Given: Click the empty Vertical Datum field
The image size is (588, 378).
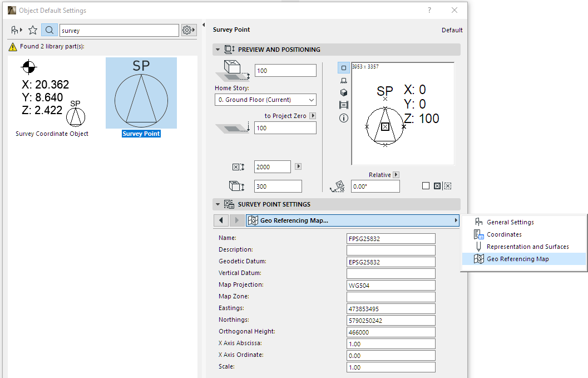Looking at the screenshot, I should click(391, 274).
